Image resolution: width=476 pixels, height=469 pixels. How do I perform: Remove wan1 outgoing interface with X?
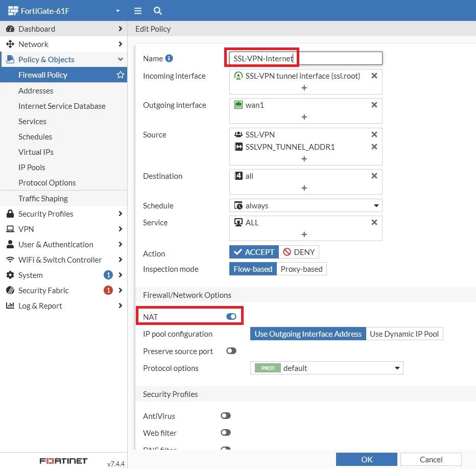pyautogui.click(x=374, y=105)
